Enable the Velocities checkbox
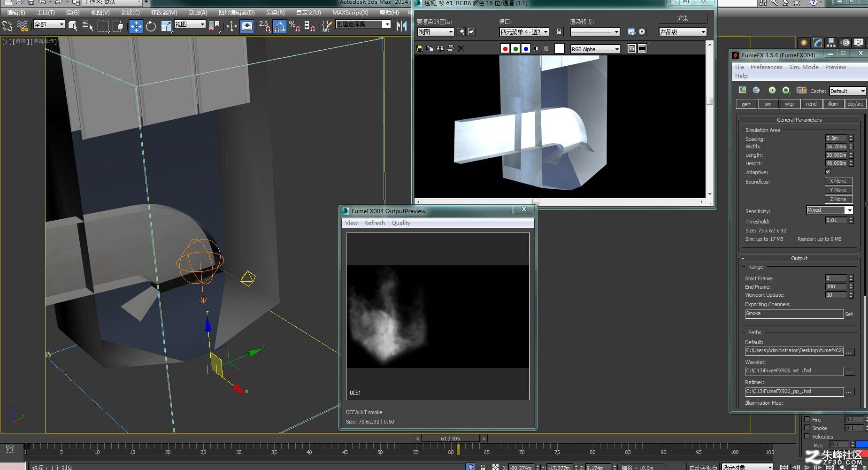The height and width of the screenshot is (470, 868). point(807,436)
